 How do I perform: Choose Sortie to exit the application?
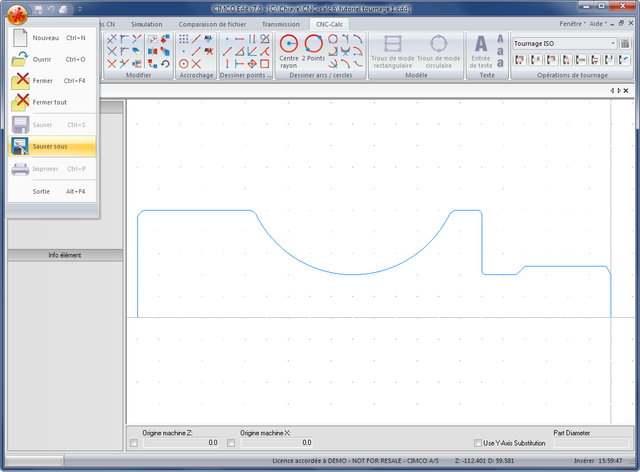tap(52, 191)
